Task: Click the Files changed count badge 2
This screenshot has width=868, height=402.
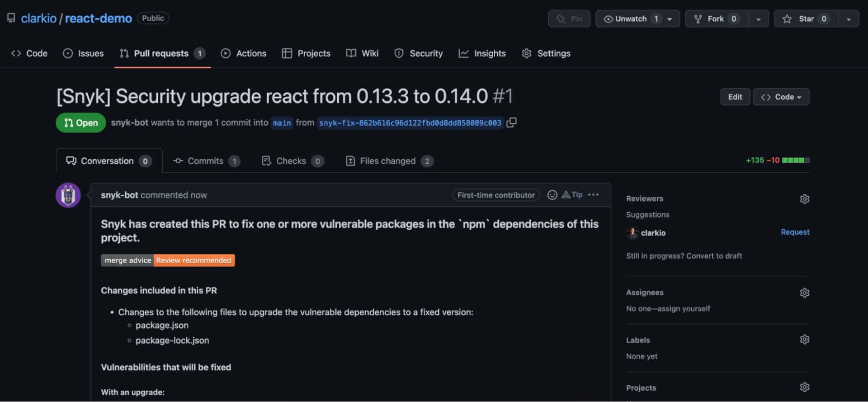Action: [427, 161]
